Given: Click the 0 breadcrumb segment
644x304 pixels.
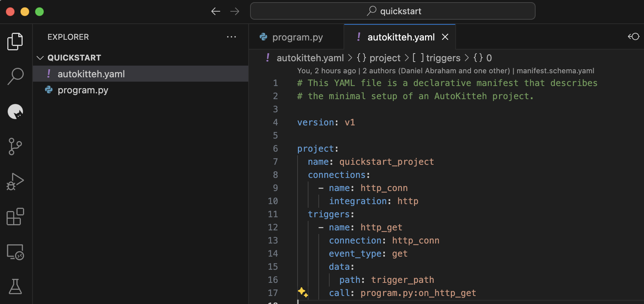Looking at the screenshot, I should [489, 58].
